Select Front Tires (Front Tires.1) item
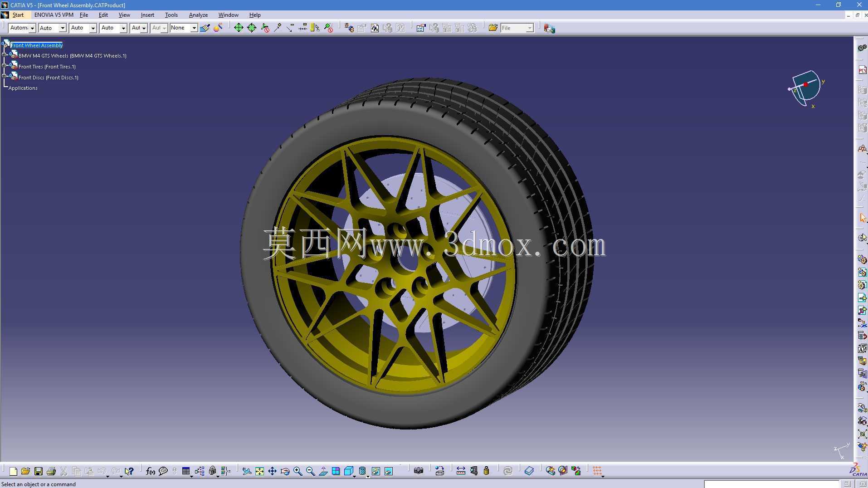This screenshot has height=488, width=868. click(47, 67)
